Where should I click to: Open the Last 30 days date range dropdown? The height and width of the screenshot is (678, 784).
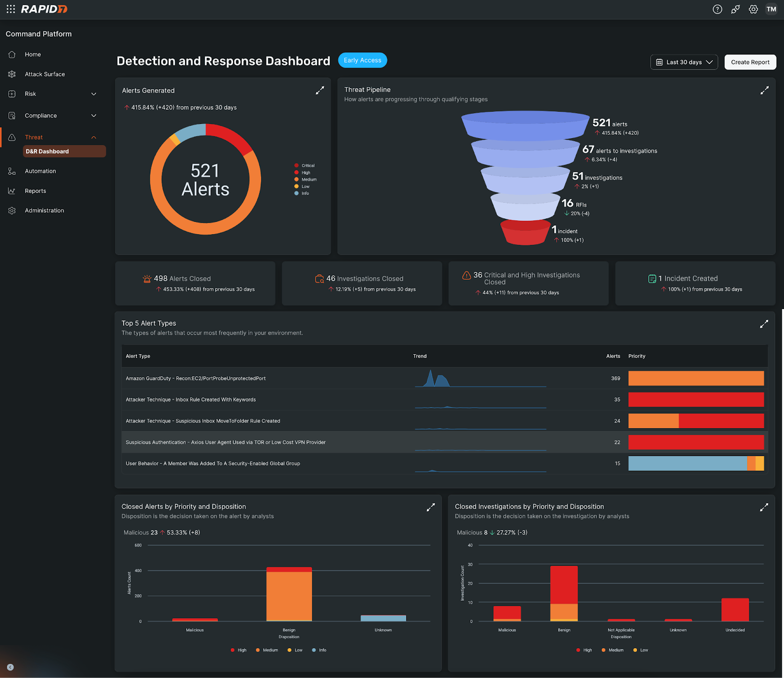pos(684,62)
